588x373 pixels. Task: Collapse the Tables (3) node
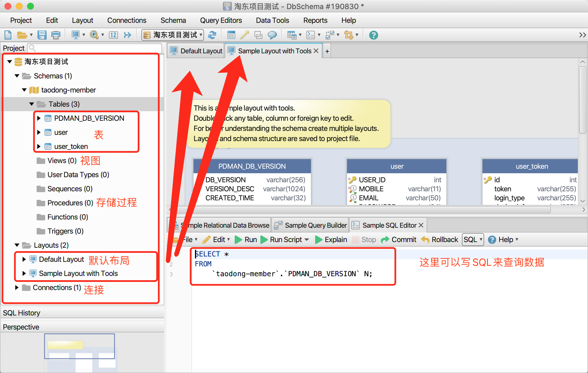[32, 104]
